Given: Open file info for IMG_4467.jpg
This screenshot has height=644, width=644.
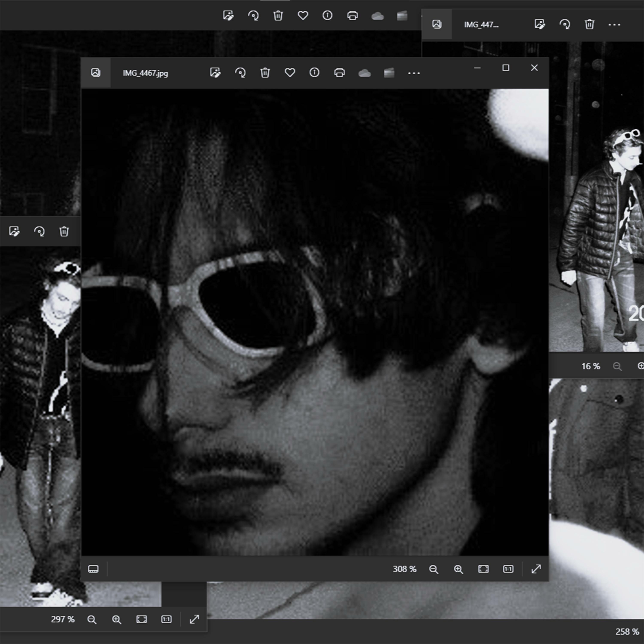Looking at the screenshot, I should (314, 73).
